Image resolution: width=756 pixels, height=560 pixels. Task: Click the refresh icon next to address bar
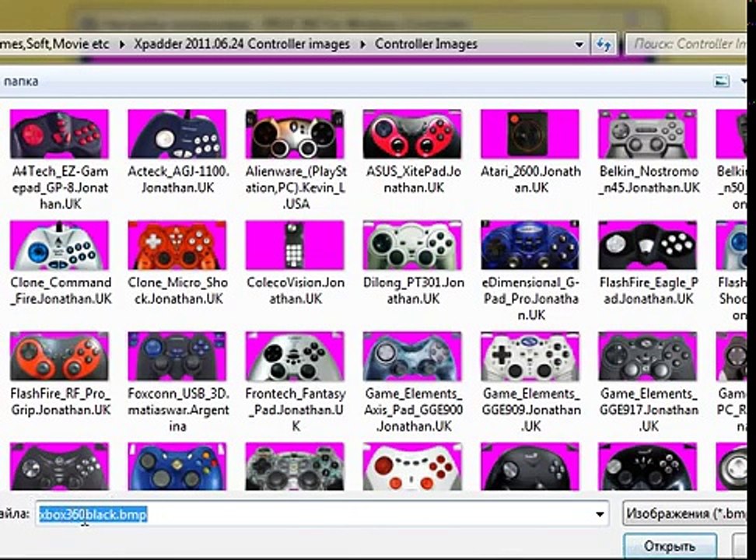604,44
